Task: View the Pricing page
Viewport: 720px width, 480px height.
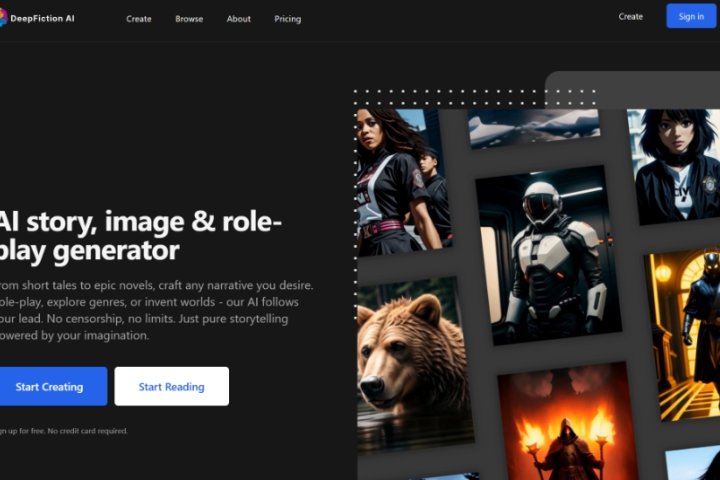Action: pos(287,19)
